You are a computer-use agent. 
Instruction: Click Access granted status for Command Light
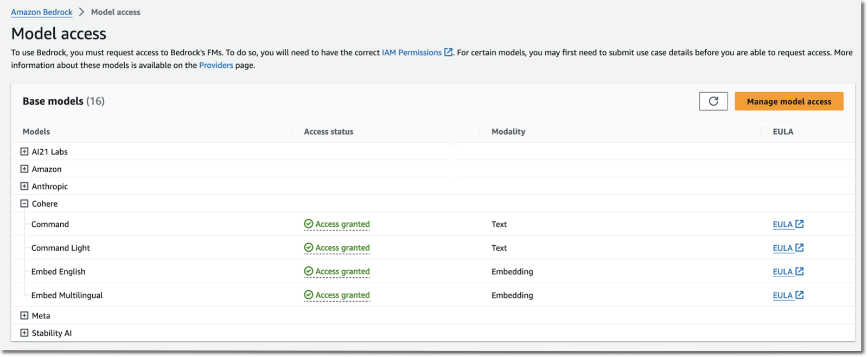point(342,248)
